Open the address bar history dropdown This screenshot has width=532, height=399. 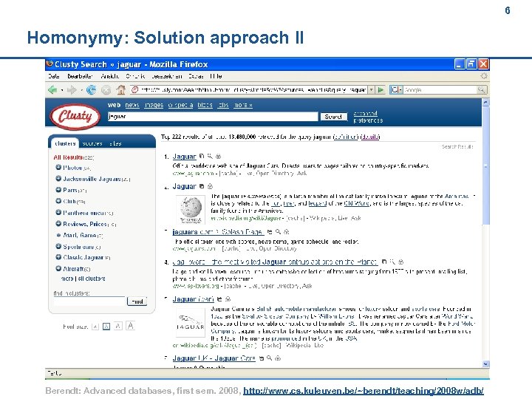372,90
